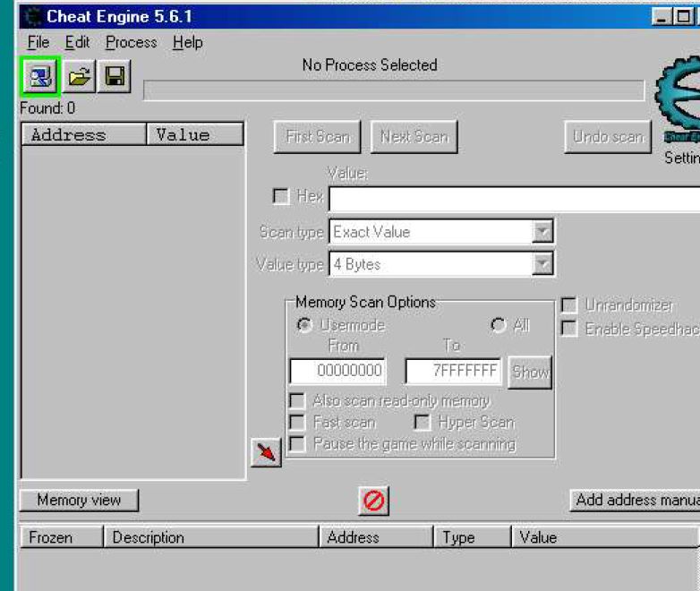
Task: Click the Next Scan button
Action: 414,137
